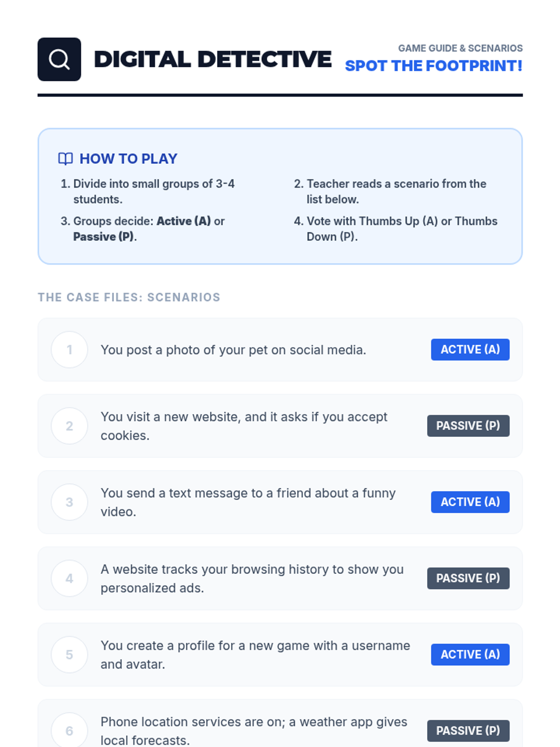
Task: Click The Case Files: Scenarios section header
Action: click(x=129, y=297)
